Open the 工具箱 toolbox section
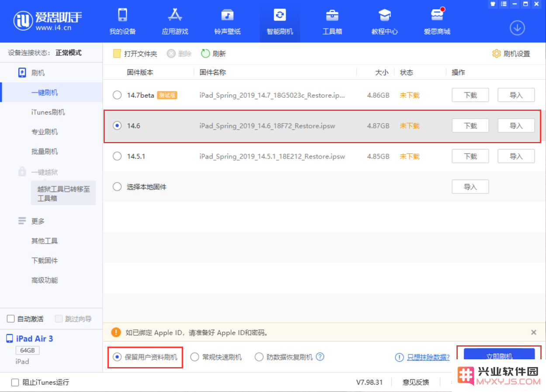 332,21
